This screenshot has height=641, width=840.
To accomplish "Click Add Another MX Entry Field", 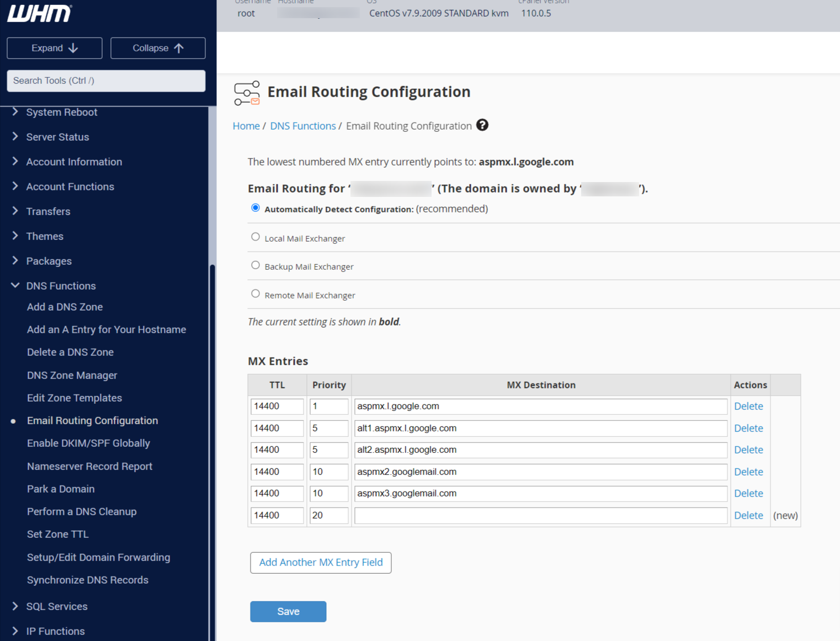I will [321, 562].
